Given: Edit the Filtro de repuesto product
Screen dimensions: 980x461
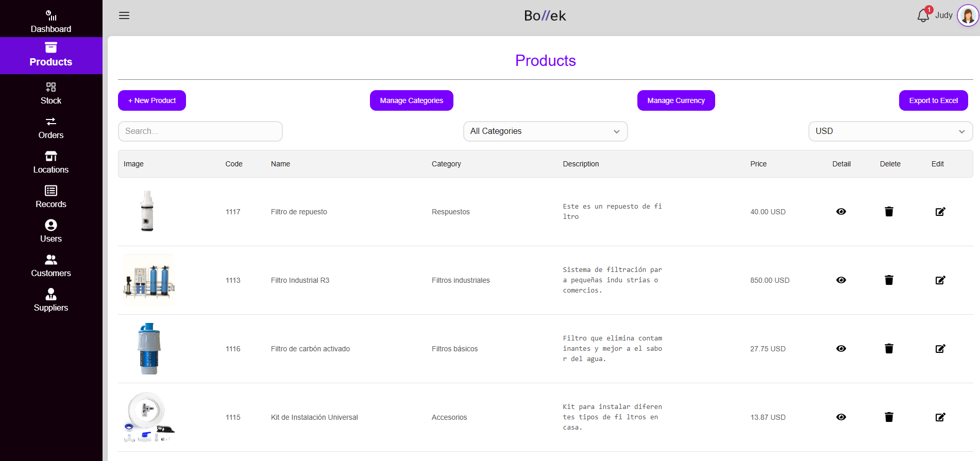Looking at the screenshot, I should pos(940,212).
